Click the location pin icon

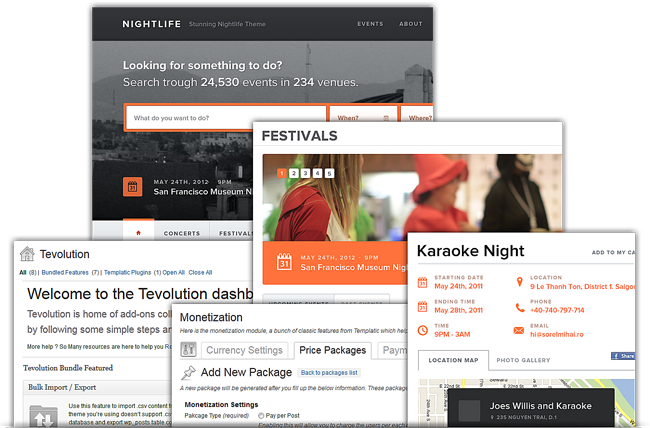coord(519,282)
